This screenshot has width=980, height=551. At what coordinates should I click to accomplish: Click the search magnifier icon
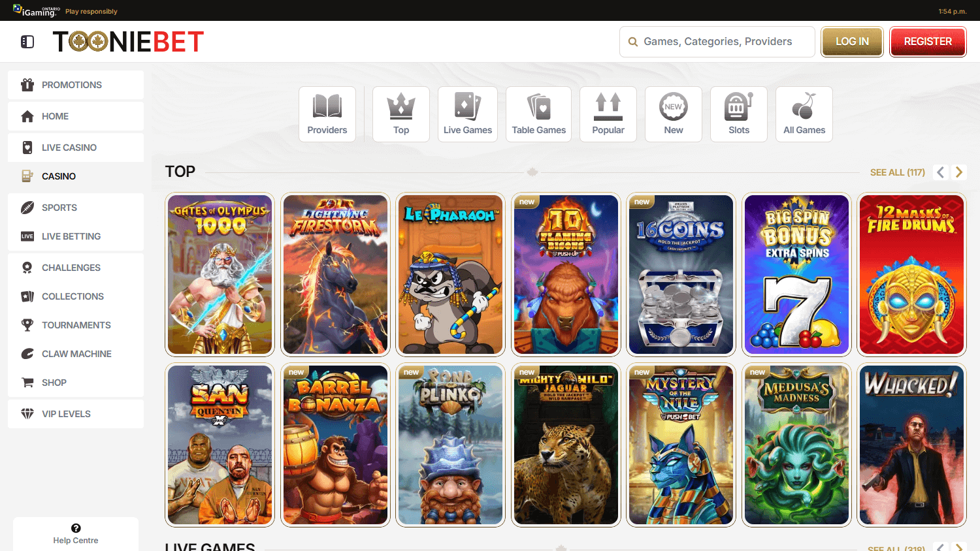point(632,42)
